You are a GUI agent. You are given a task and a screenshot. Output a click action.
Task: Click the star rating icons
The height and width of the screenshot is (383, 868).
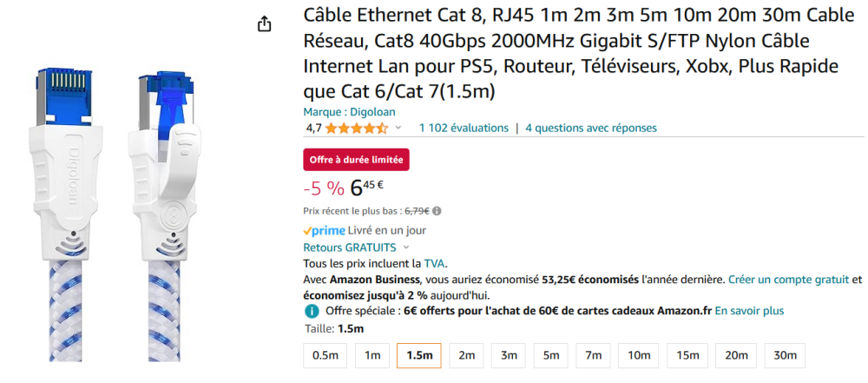pyautogui.click(x=357, y=129)
